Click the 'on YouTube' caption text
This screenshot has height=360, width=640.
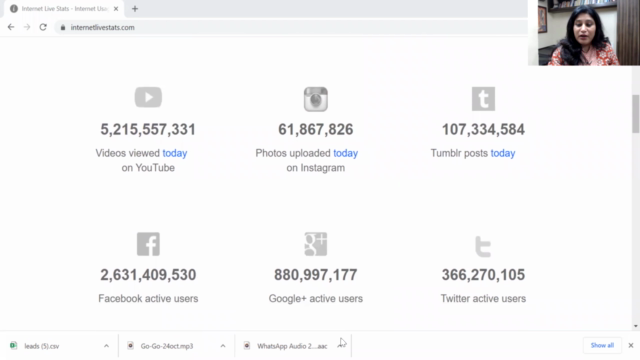tap(148, 168)
